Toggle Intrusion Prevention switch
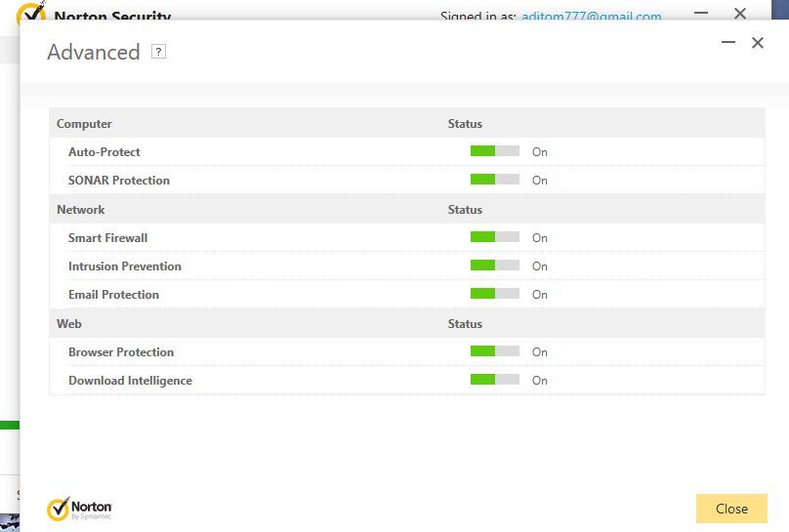The width and height of the screenshot is (789, 532). click(495, 265)
